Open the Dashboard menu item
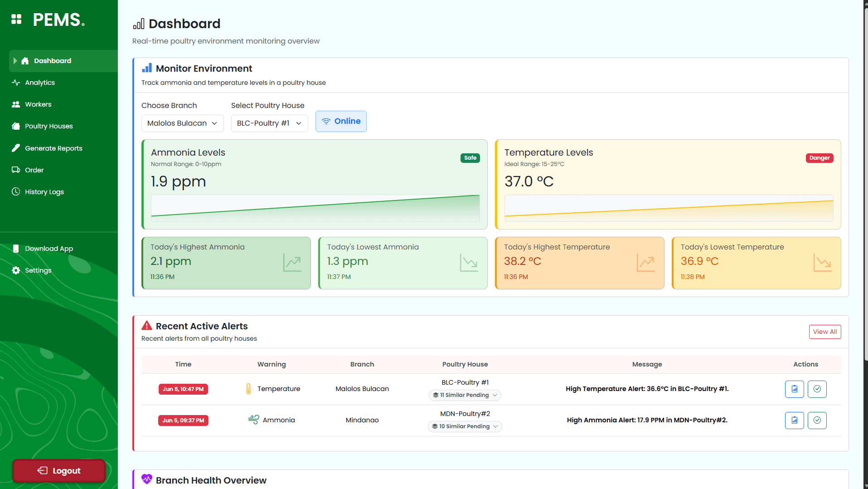Image resolution: width=868 pixels, height=489 pixels. point(63,61)
